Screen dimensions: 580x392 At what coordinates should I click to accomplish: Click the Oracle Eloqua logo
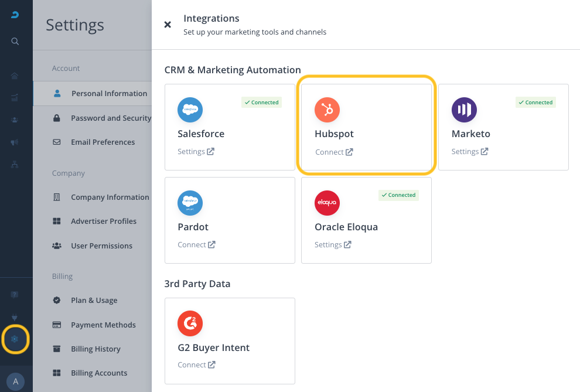click(327, 203)
